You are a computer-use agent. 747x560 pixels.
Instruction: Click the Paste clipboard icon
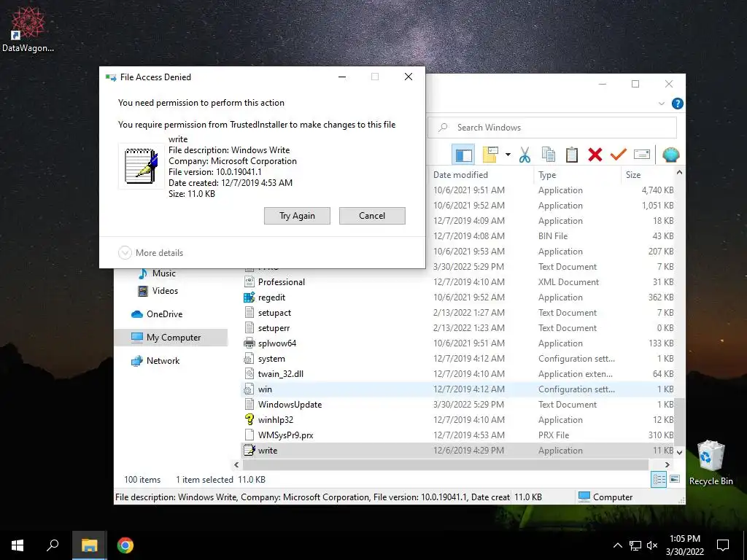coord(572,155)
